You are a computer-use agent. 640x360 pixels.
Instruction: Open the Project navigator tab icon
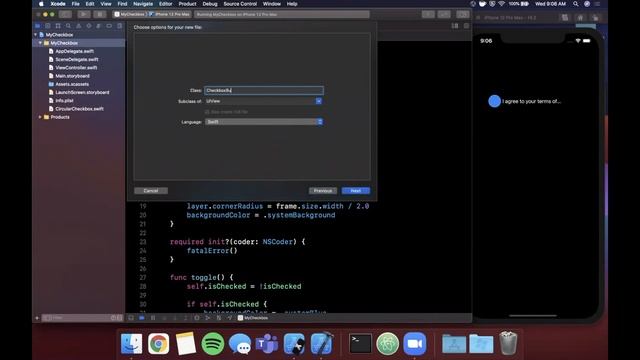point(38,26)
